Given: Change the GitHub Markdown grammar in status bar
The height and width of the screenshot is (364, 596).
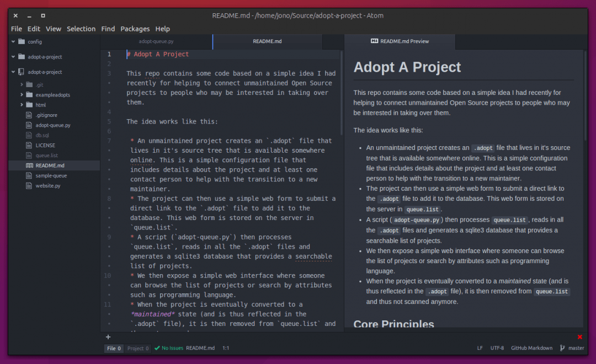Looking at the screenshot, I should coord(531,348).
